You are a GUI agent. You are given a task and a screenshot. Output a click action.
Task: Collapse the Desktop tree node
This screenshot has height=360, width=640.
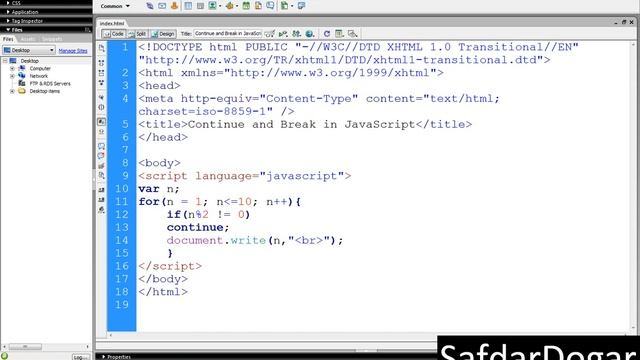tap(5, 61)
